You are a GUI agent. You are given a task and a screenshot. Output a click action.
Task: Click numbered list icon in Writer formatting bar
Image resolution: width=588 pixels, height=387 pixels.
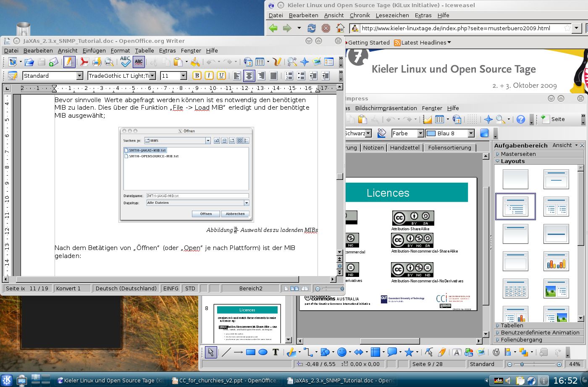point(289,76)
